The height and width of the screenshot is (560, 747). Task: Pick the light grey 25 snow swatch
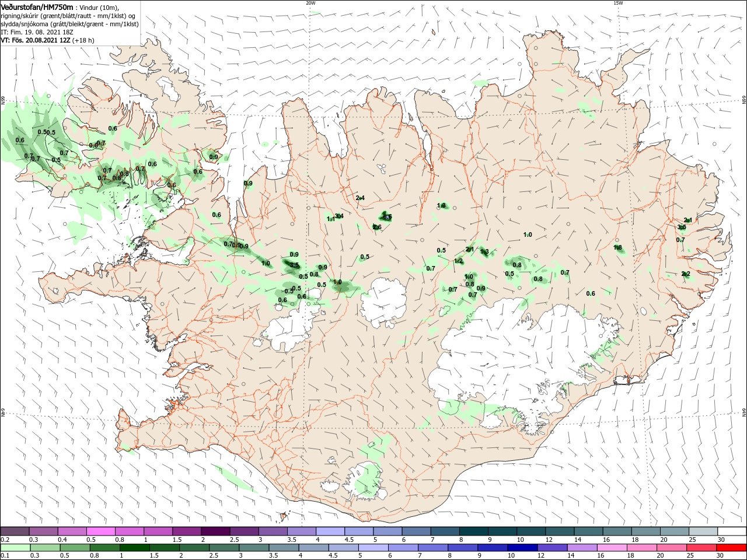click(703, 531)
